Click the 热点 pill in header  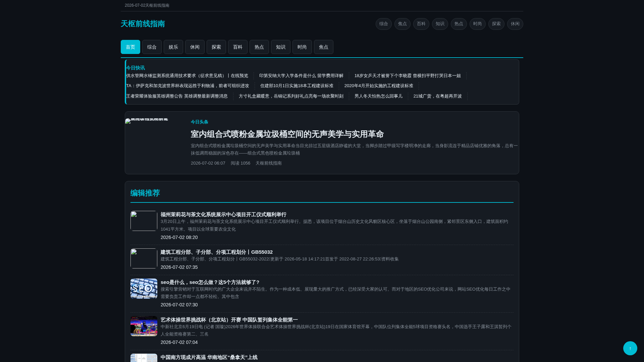tap(459, 24)
